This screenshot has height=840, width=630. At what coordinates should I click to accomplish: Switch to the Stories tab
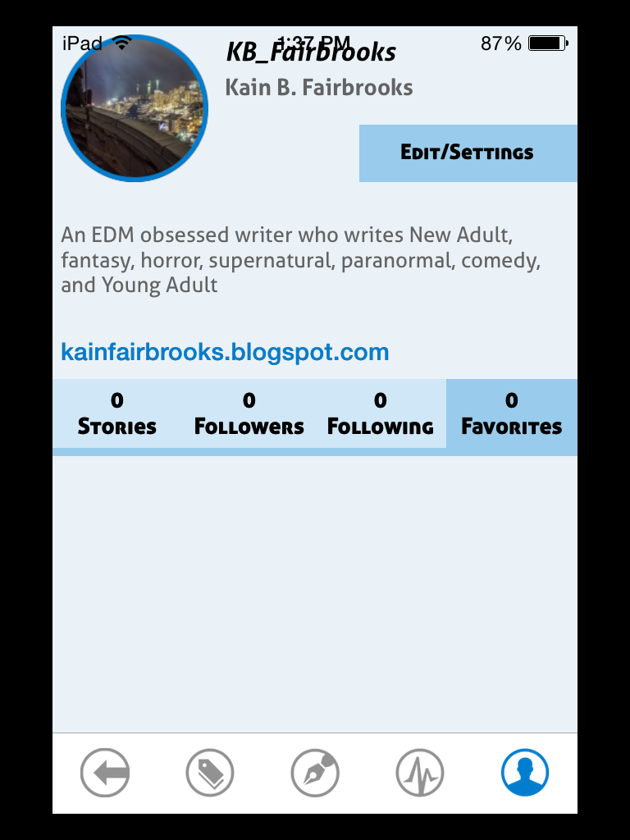pos(117,413)
